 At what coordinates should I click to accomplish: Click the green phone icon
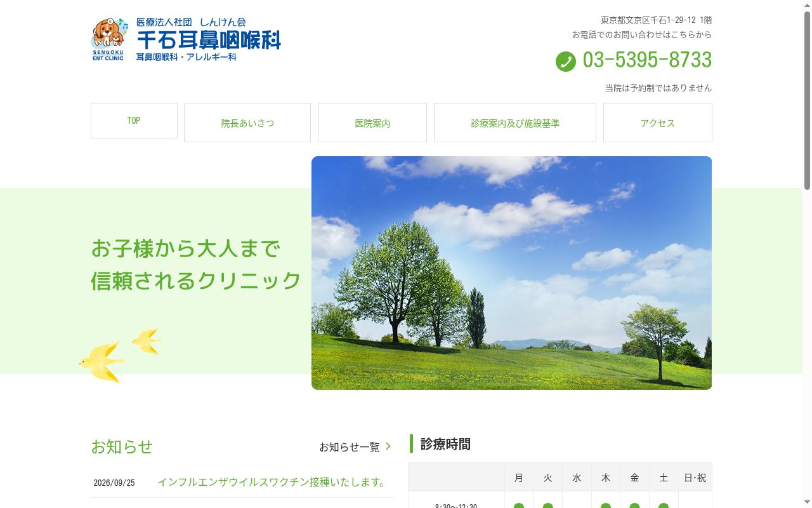[566, 62]
